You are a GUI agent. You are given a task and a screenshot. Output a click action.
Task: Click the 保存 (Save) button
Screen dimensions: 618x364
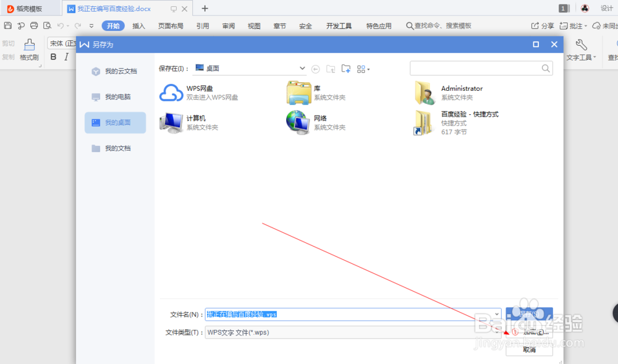[x=530, y=314]
